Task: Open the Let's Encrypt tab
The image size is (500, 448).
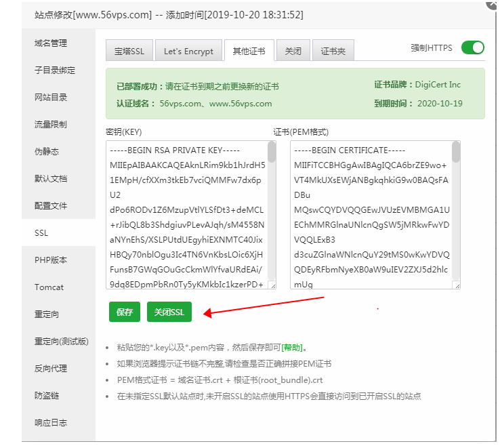Action: (x=188, y=51)
